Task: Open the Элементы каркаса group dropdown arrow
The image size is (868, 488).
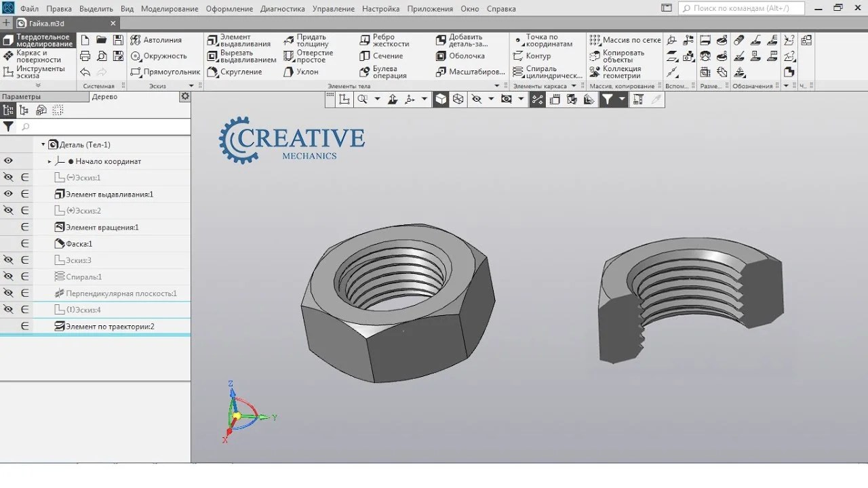Action: tap(574, 86)
